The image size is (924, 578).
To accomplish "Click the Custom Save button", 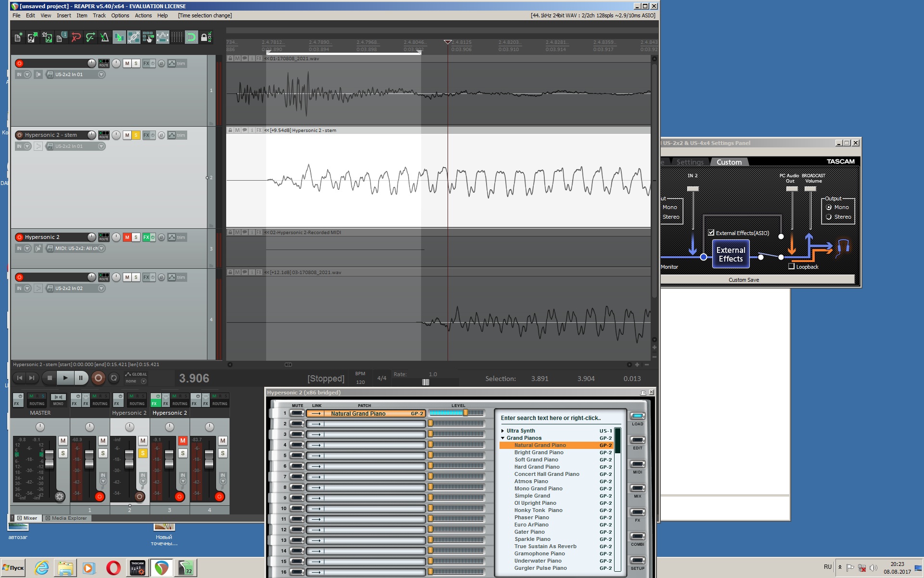I will pyautogui.click(x=744, y=280).
